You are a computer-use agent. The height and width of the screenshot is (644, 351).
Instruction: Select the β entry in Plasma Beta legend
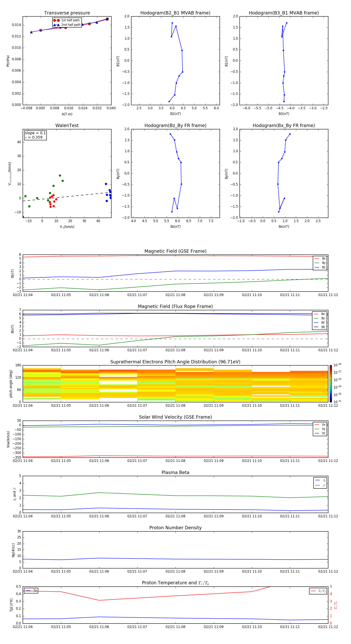[320, 486]
